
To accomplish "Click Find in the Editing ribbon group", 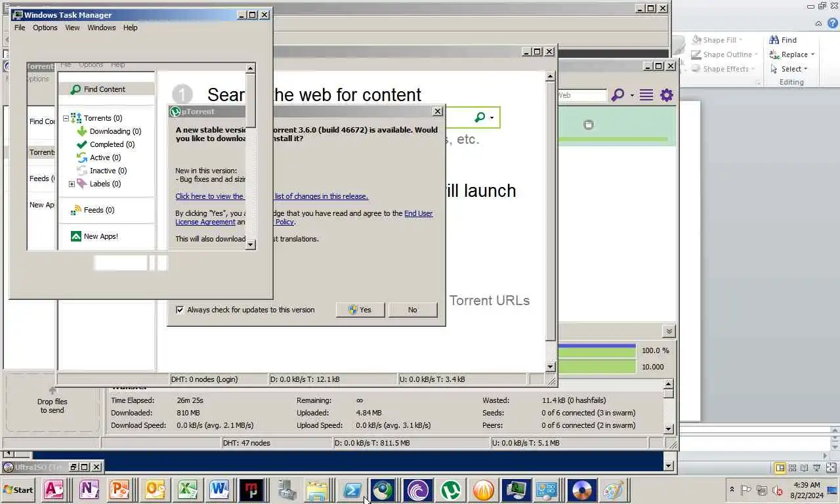I will click(783, 40).
